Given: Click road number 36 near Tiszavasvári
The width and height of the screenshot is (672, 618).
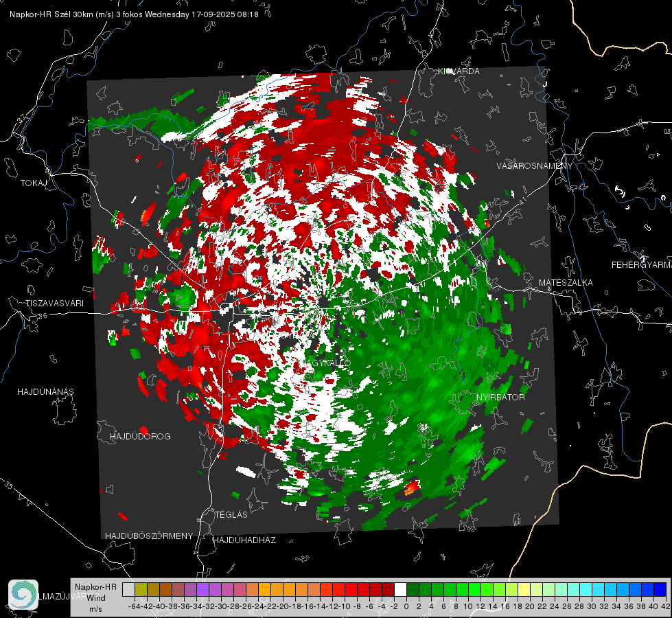Looking at the screenshot, I should tap(43, 316).
